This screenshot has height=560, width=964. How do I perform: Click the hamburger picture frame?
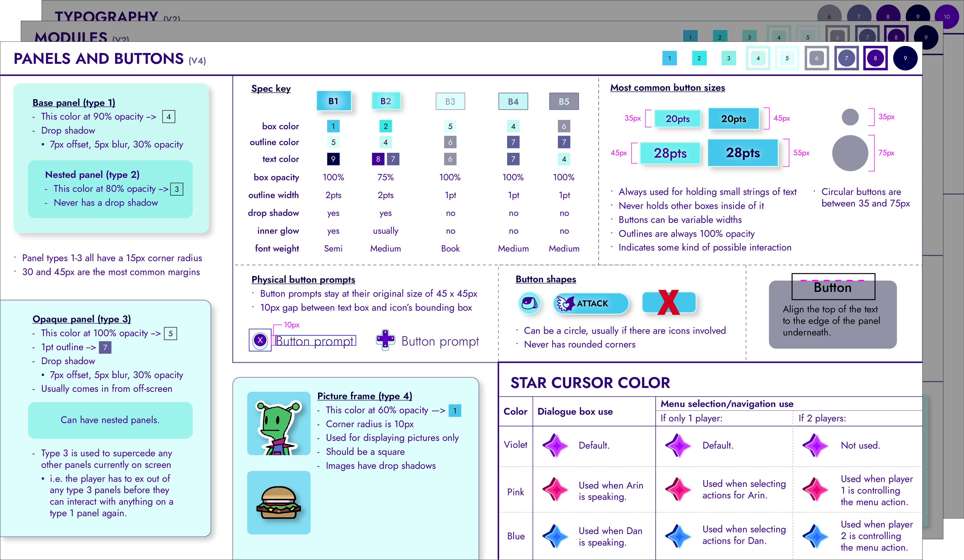click(278, 502)
